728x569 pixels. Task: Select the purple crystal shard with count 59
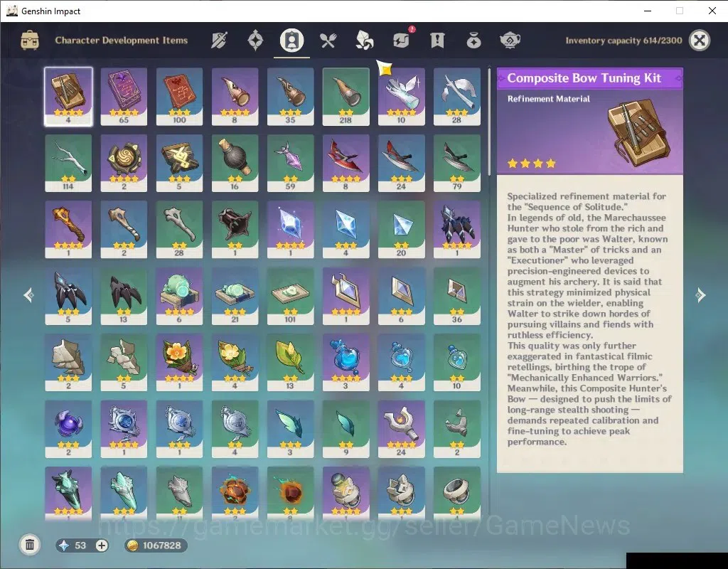pyautogui.click(x=290, y=163)
